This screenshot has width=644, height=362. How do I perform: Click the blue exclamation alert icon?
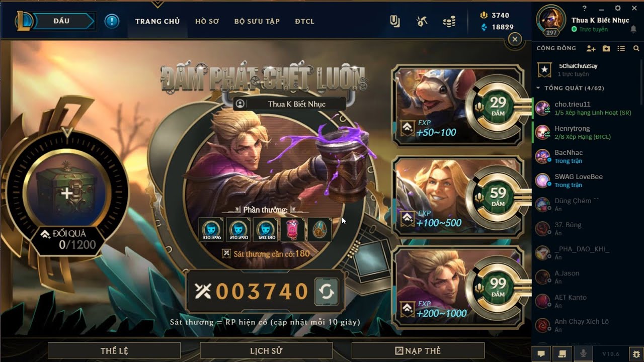coord(112,21)
